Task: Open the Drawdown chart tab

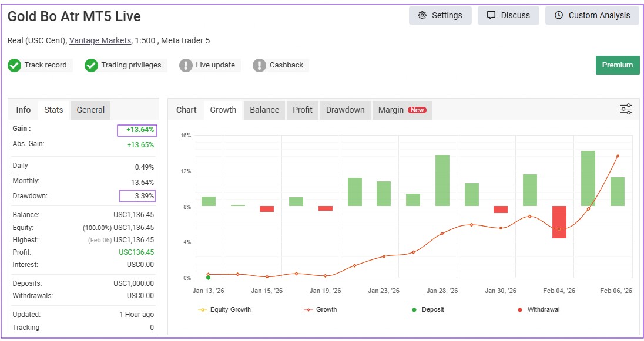Action: click(345, 110)
